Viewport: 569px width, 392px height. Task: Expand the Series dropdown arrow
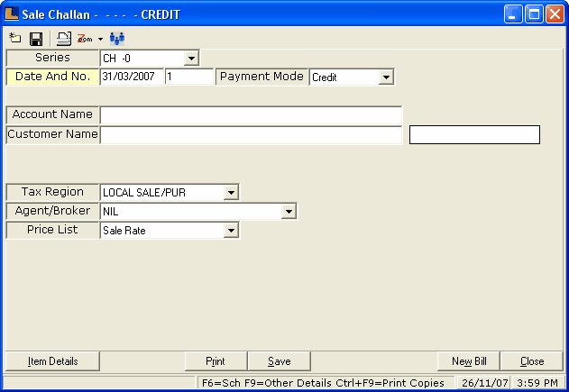click(191, 58)
